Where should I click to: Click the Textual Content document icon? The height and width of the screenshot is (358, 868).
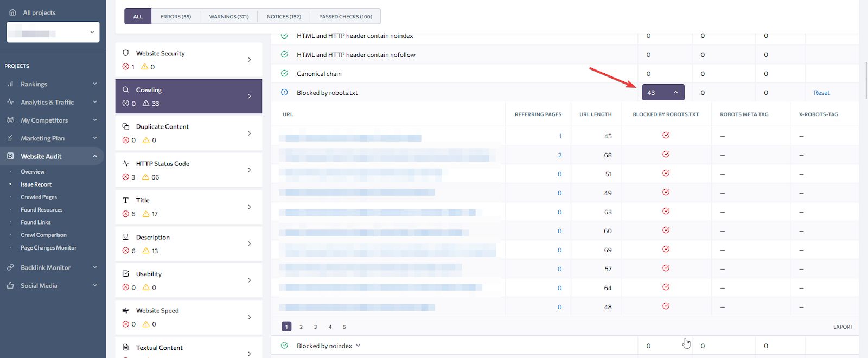tap(126, 347)
